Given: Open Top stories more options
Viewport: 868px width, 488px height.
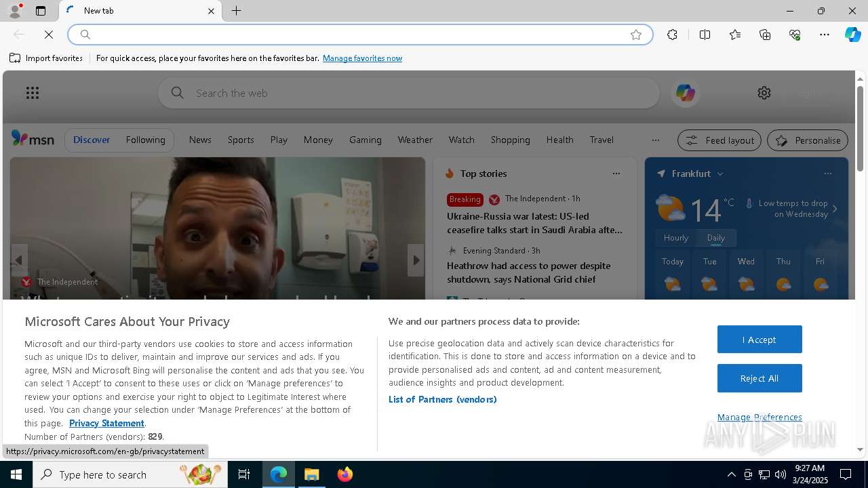Looking at the screenshot, I should tap(616, 174).
